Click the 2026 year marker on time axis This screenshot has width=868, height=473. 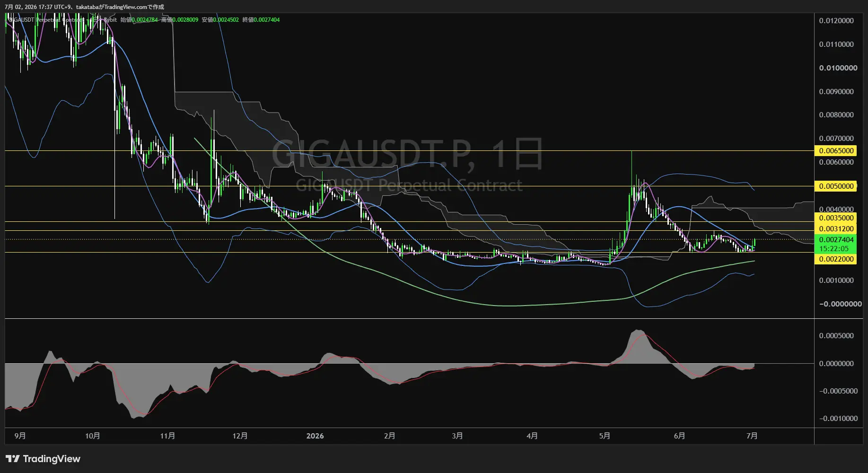(x=315, y=436)
